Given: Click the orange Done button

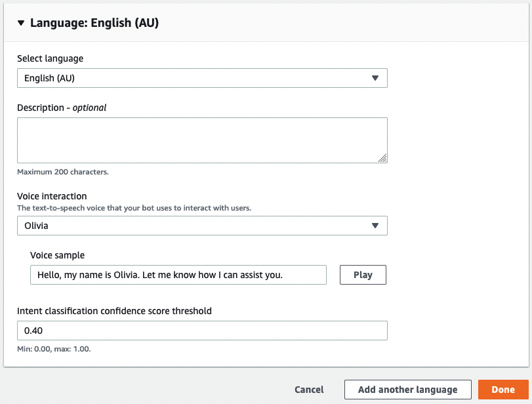Looking at the screenshot, I should tap(503, 390).
